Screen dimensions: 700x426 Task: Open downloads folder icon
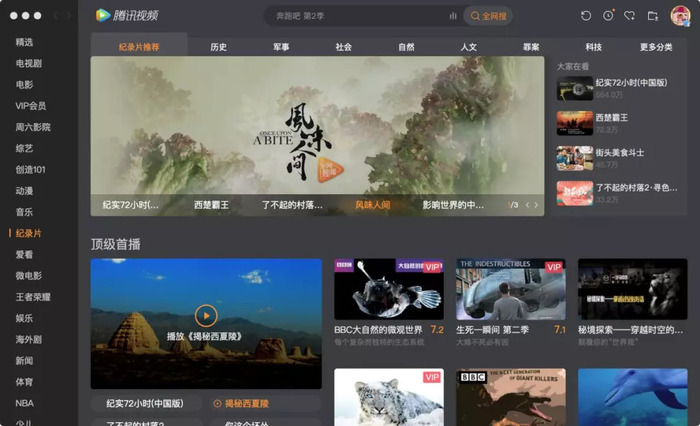(x=653, y=16)
